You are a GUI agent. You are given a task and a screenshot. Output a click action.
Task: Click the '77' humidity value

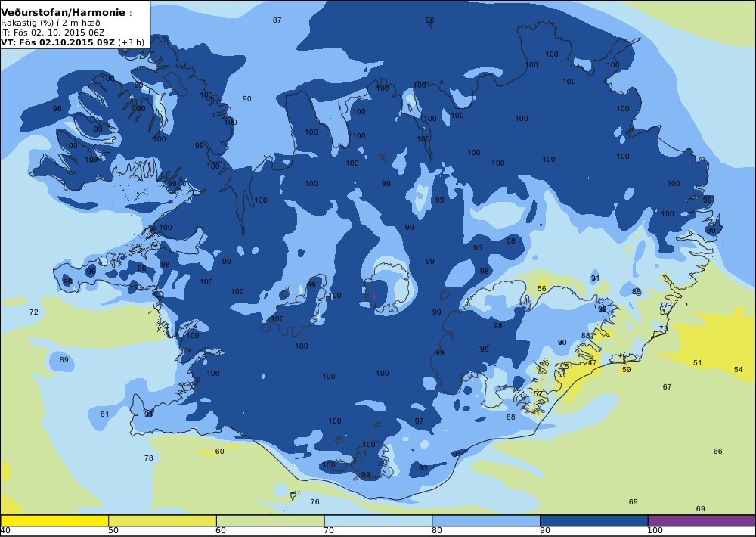click(664, 305)
